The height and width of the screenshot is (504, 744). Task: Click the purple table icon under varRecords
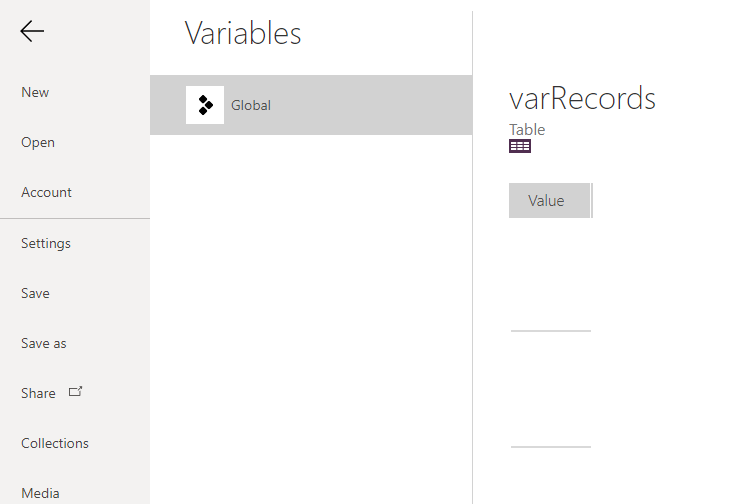520,146
